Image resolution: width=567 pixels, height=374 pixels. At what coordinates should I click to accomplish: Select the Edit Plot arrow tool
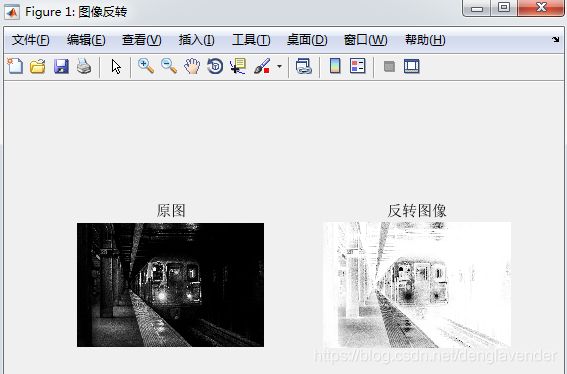[116, 67]
